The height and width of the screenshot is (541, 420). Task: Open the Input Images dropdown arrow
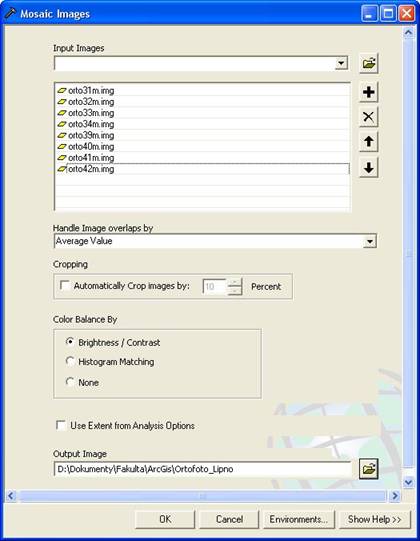pos(341,63)
